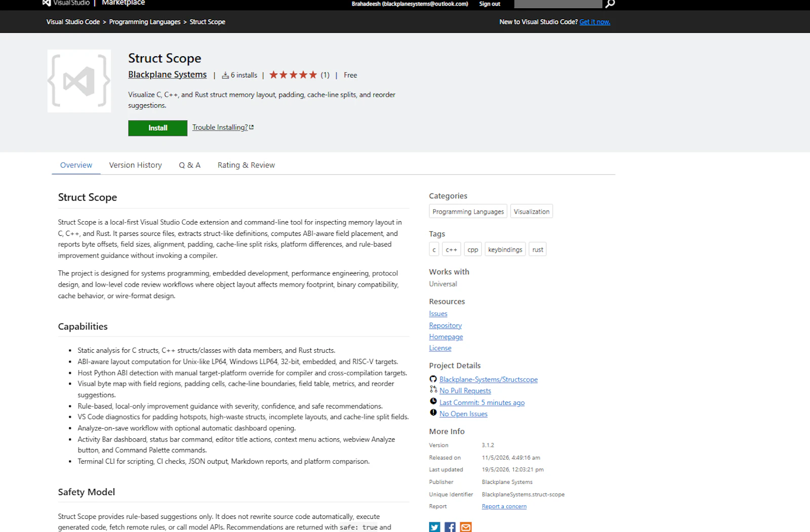This screenshot has width=810, height=532.
Task: Click the 'cpp' tag
Action: pos(473,250)
